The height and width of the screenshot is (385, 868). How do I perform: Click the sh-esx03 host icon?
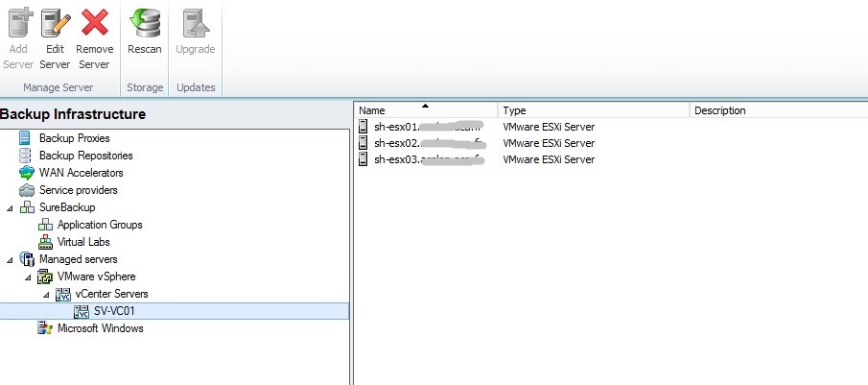point(364,159)
